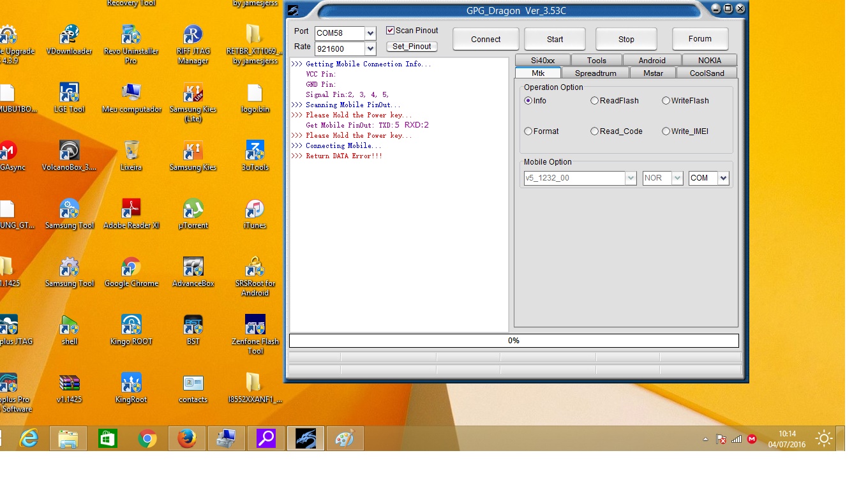Show hidden system tray icons
The image size is (868, 490).
click(x=705, y=439)
